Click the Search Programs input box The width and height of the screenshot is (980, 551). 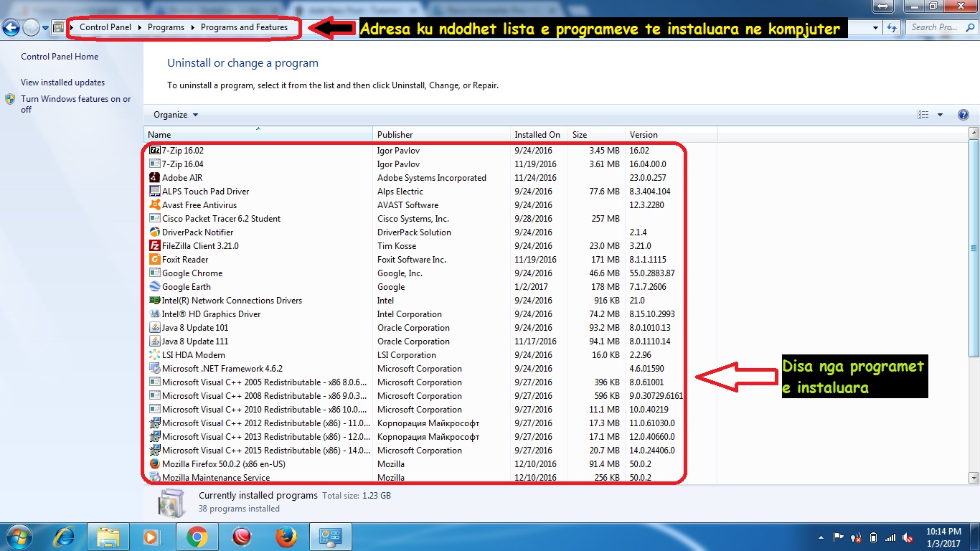pyautogui.click(x=941, y=27)
